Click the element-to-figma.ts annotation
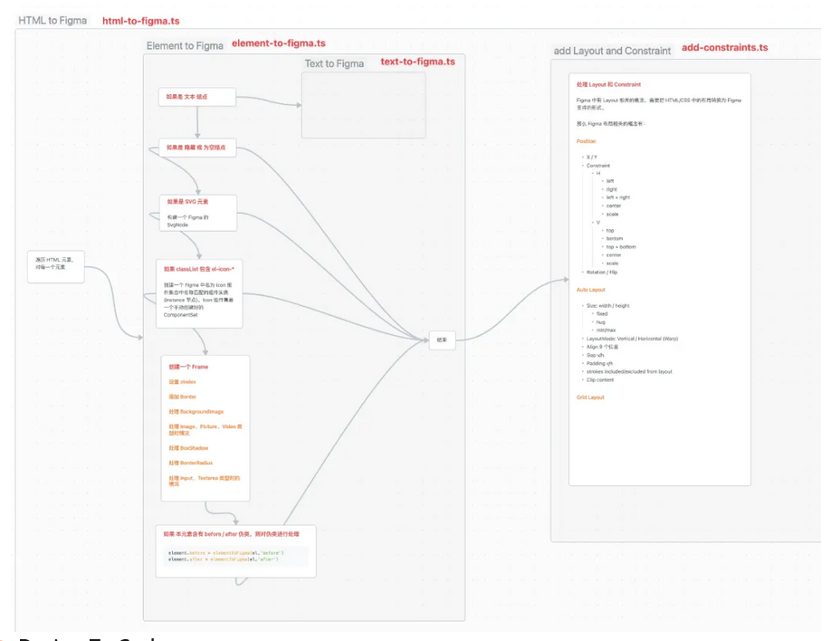Viewport: 840px width, 641px height. (x=278, y=43)
